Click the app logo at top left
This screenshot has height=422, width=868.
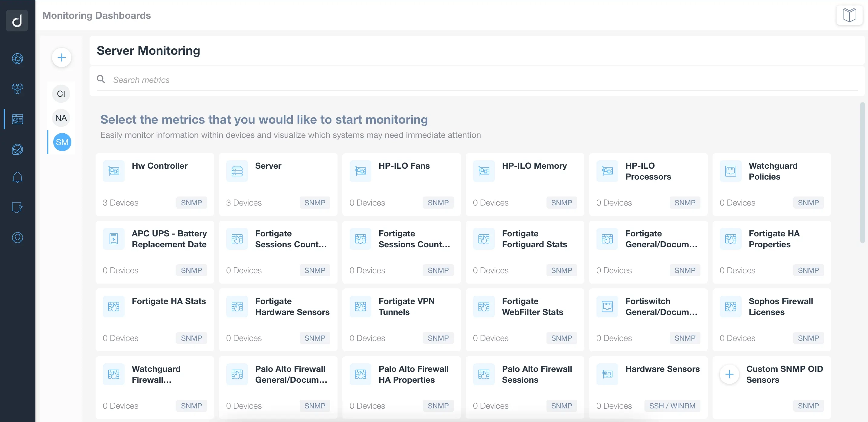pos(17,21)
